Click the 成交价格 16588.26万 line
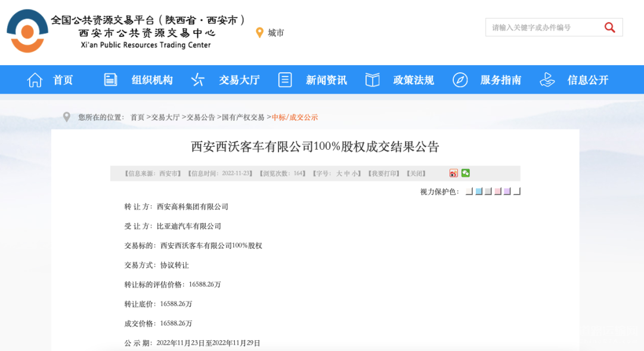Viewport: 644px width, 351px height. (x=158, y=324)
